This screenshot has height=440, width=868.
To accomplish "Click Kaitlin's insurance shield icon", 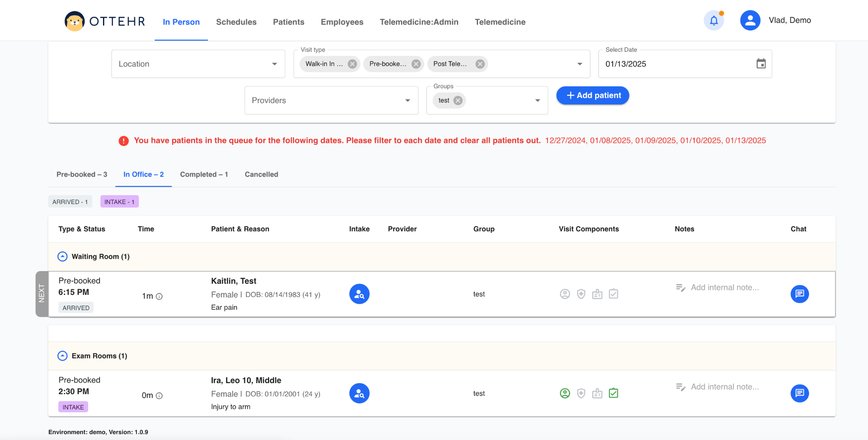I will pyautogui.click(x=581, y=294).
